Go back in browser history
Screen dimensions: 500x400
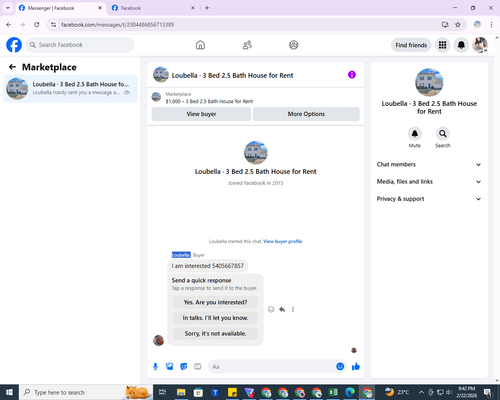pyautogui.click(x=9, y=24)
